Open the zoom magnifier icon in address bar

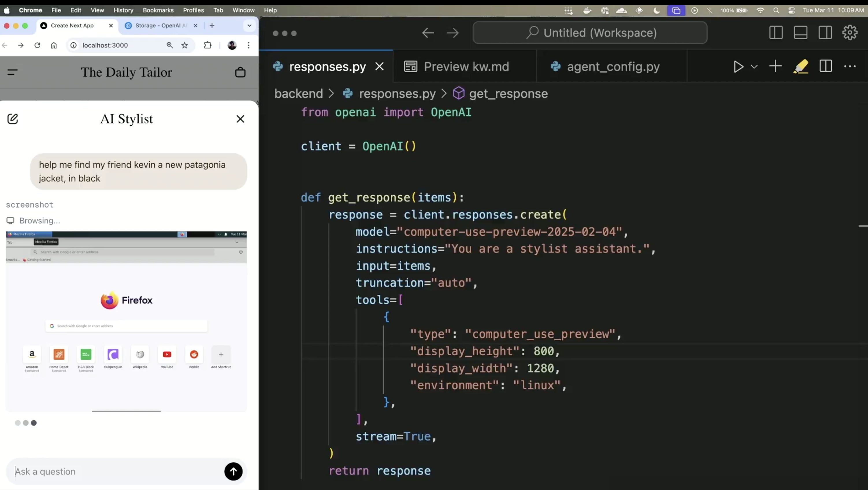(x=170, y=45)
